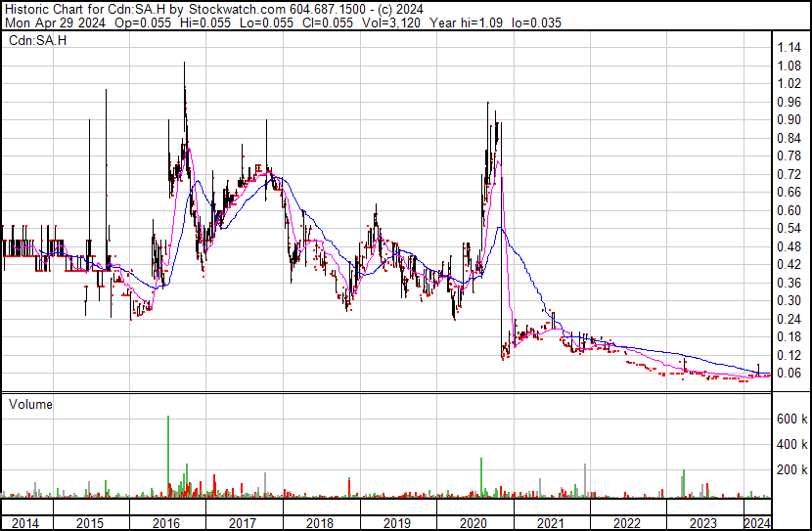Click the Volume panel label

[30, 404]
